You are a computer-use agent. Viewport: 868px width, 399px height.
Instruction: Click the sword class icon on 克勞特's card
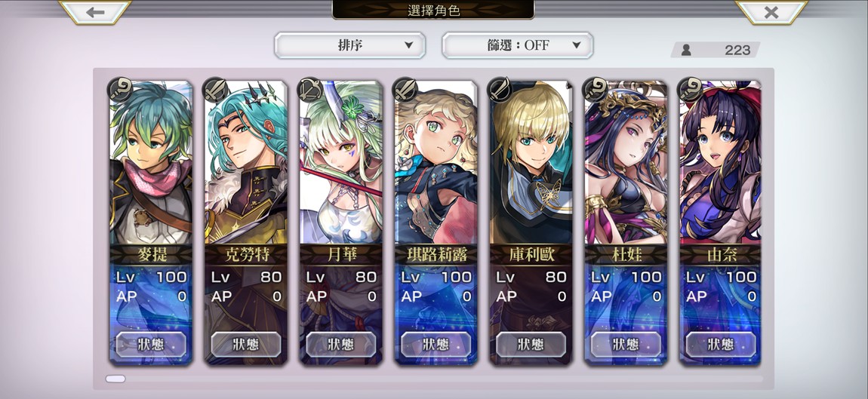point(215,91)
